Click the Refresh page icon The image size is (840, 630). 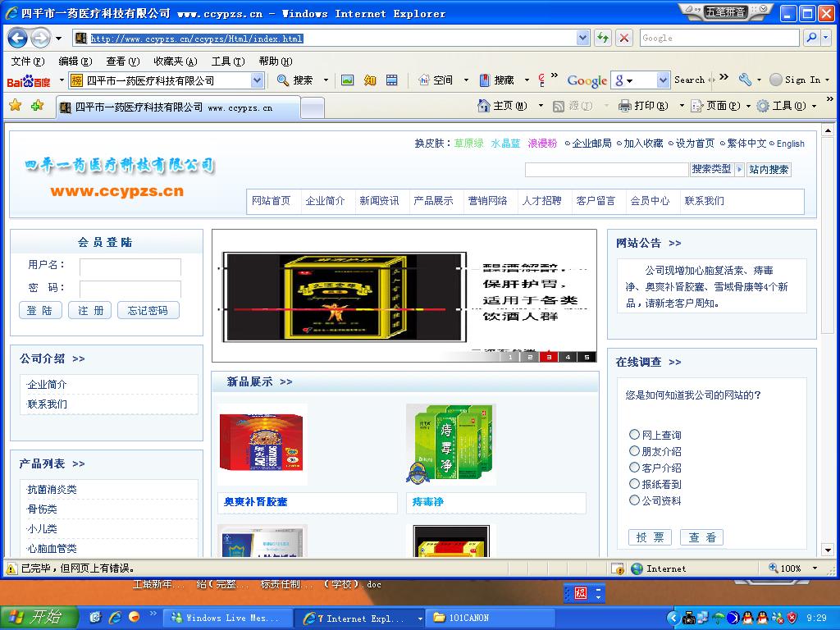coord(603,38)
